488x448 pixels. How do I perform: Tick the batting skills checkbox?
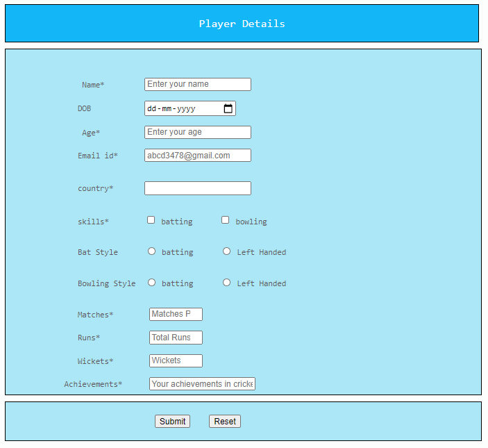151,220
